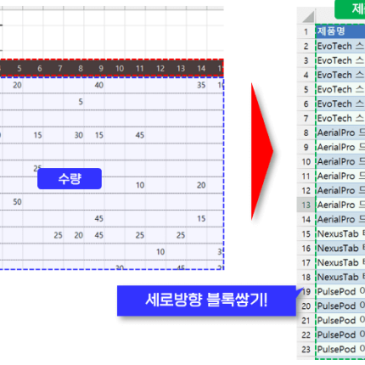Click the red arrow graphic

point(262,152)
